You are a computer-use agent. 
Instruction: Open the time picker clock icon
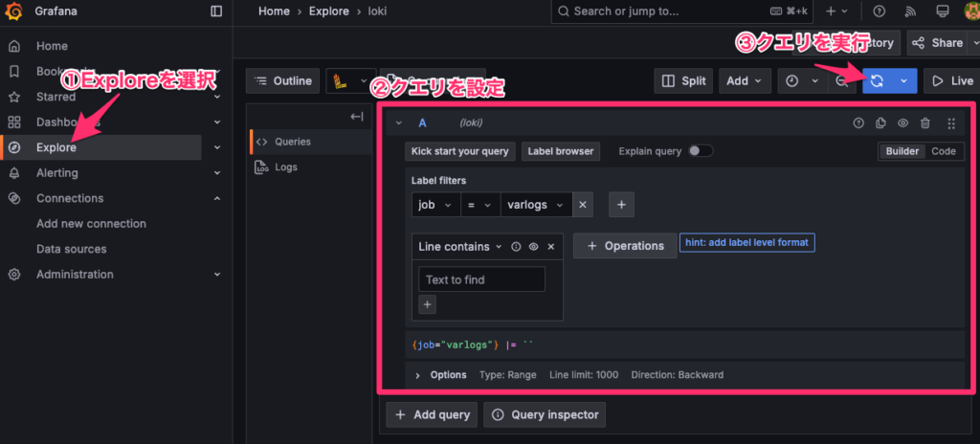[791, 80]
